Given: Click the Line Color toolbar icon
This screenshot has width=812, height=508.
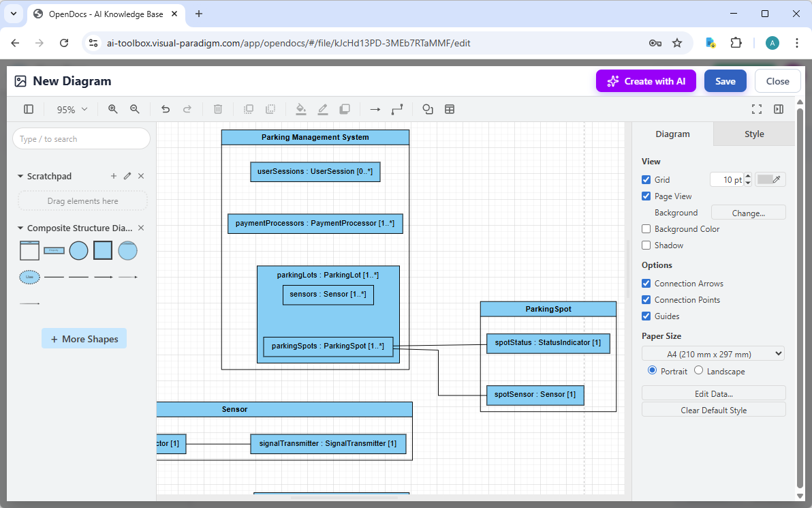Looking at the screenshot, I should 323,109.
